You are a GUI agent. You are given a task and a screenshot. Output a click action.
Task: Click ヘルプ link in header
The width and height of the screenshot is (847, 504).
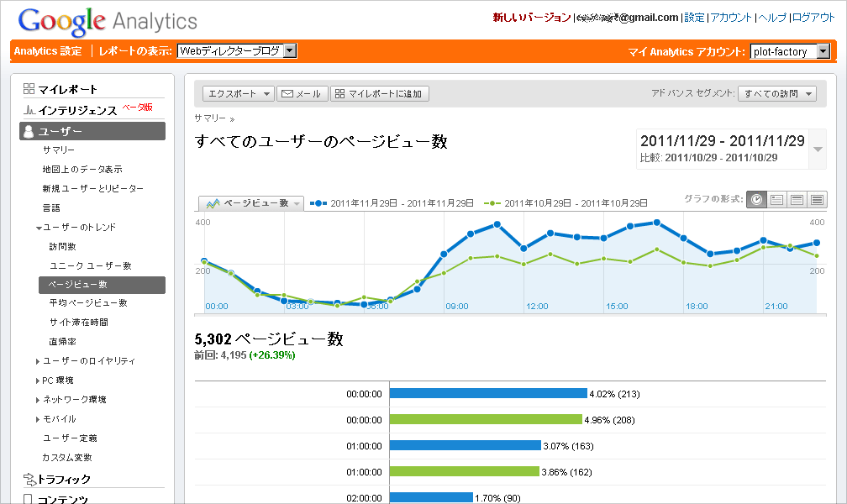772,18
